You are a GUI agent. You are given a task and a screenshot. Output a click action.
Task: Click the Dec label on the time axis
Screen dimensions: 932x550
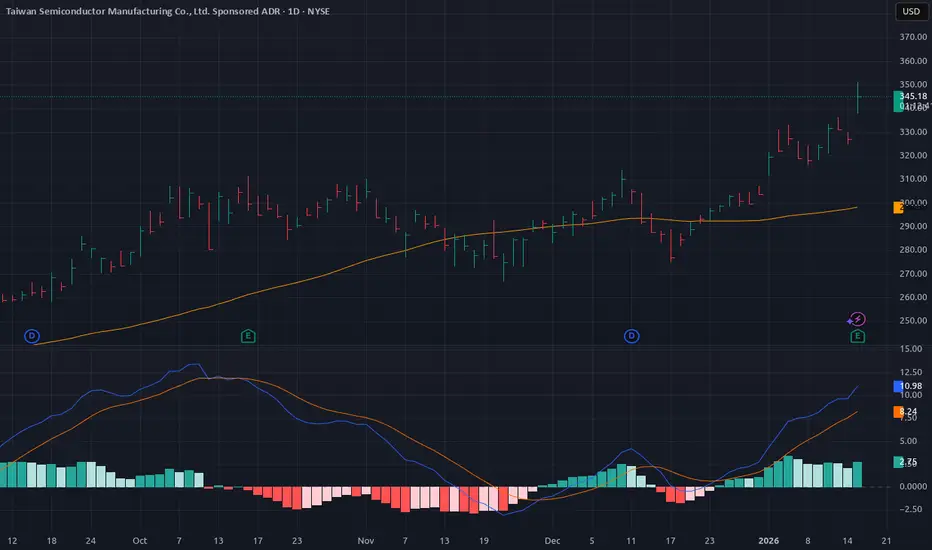[552, 540]
